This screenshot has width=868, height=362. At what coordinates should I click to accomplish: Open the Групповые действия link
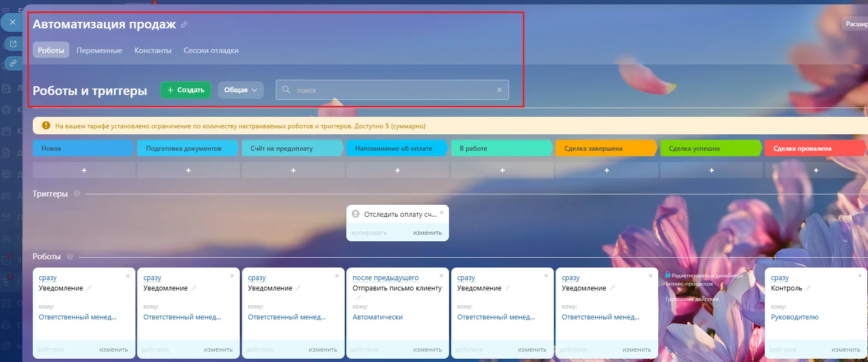tap(692, 299)
